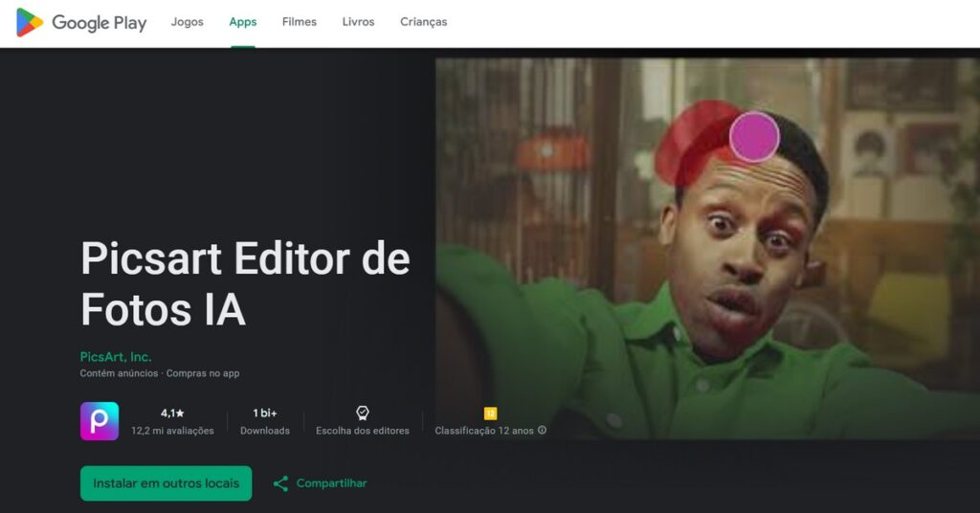Click the yellow 12 age rating icon
The height and width of the screenshot is (513, 980).
(x=491, y=413)
